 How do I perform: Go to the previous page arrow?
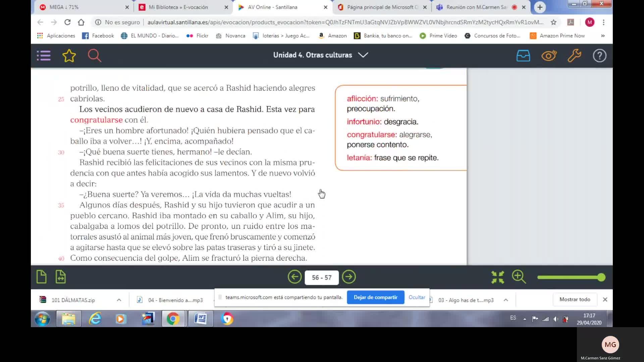(294, 277)
